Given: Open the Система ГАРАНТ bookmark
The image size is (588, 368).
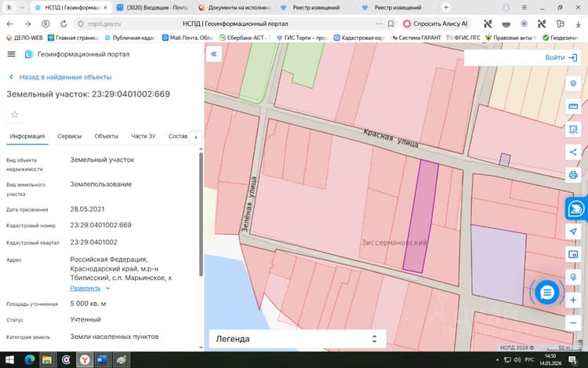Looking at the screenshot, I should pyautogui.click(x=416, y=38).
